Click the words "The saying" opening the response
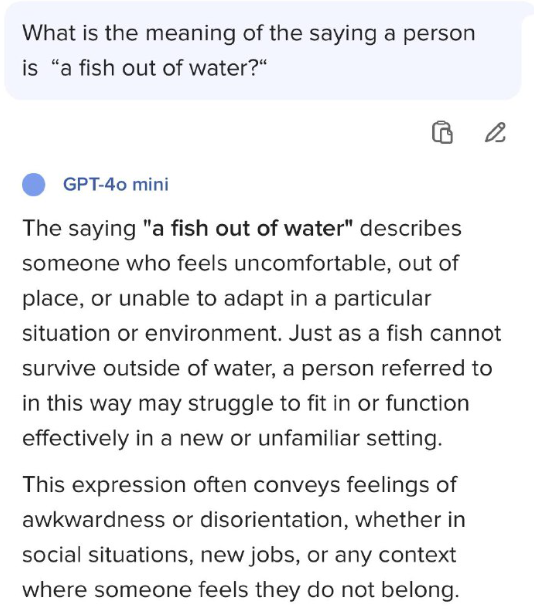The width and height of the screenshot is (534, 611). click(x=79, y=229)
